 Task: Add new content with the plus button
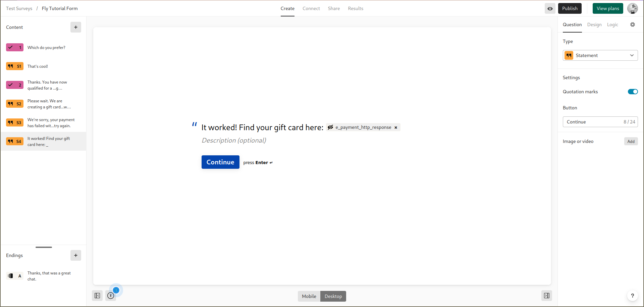click(76, 27)
